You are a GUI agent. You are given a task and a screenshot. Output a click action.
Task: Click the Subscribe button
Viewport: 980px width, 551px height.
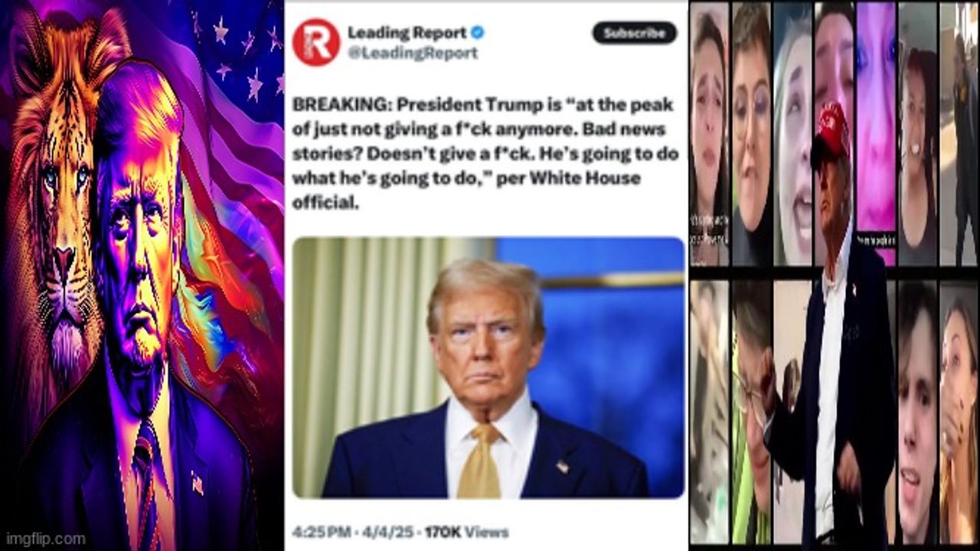(634, 32)
